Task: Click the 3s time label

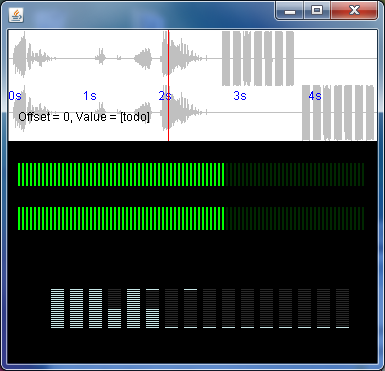Action: (x=240, y=96)
